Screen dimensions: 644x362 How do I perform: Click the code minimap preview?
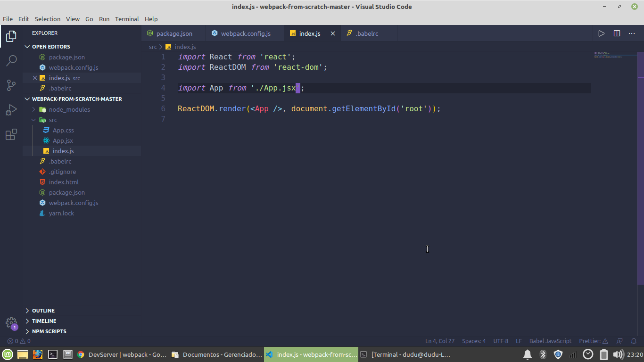point(608,54)
